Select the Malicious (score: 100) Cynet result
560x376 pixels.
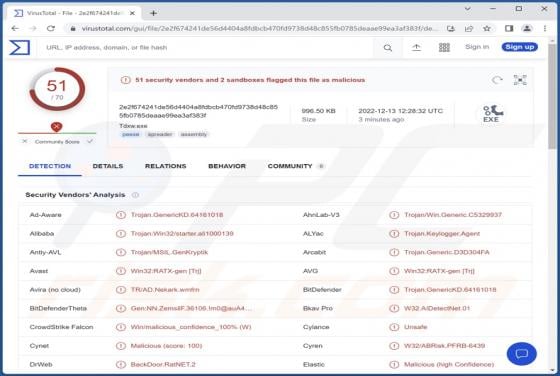[x=166, y=346]
